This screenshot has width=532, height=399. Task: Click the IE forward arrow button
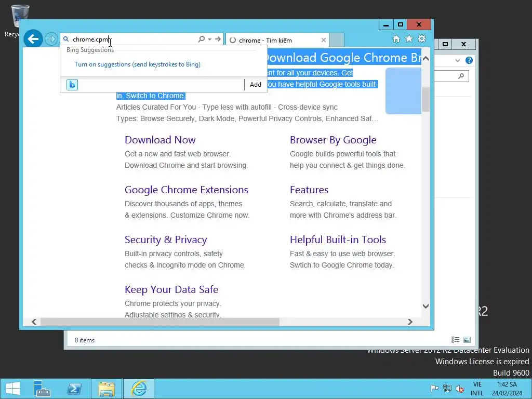click(51, 39)
